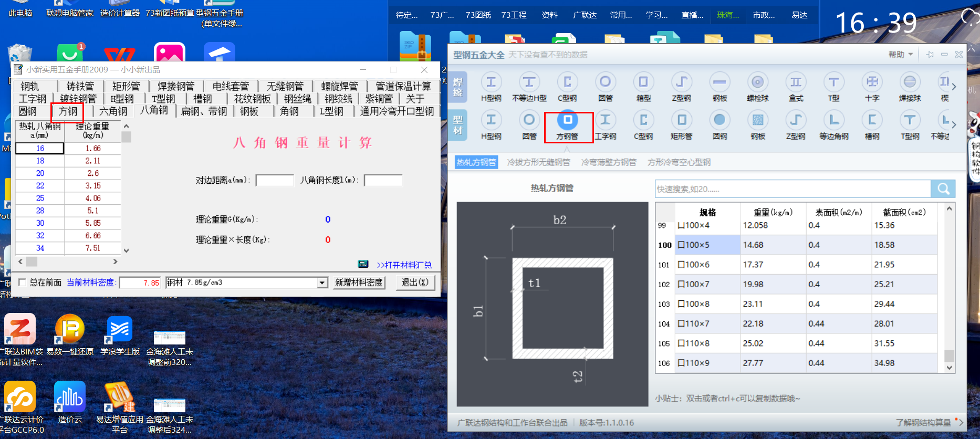The height and width of the screenshot is (439, 980).
Task: Open the >>打开材料汇总 link
Action: click(x=404, y=265)
